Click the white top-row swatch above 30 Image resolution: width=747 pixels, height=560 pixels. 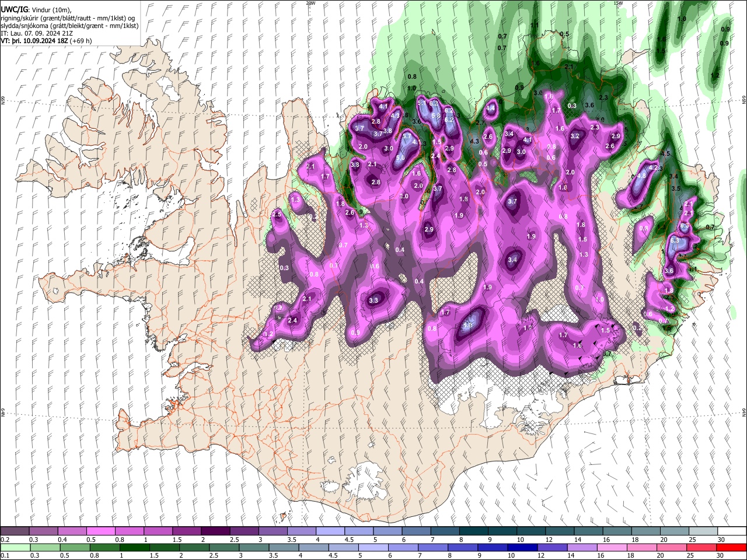coord(732,531)
